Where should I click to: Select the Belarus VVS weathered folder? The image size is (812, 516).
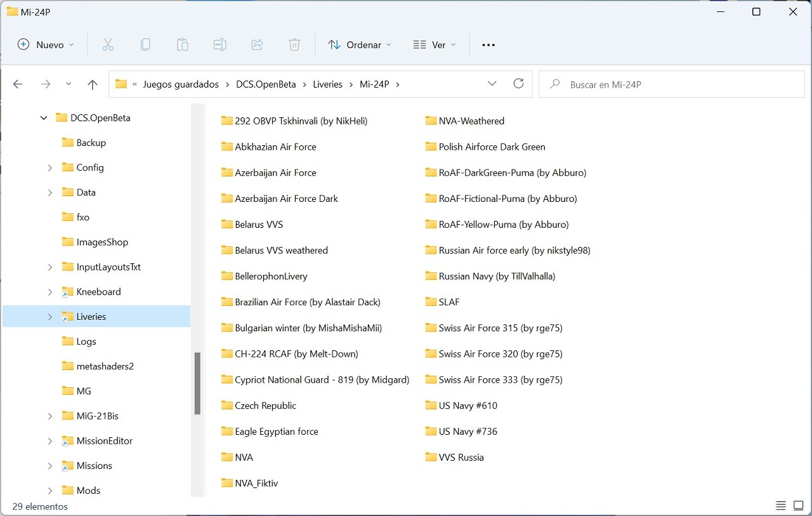(275, 250)
